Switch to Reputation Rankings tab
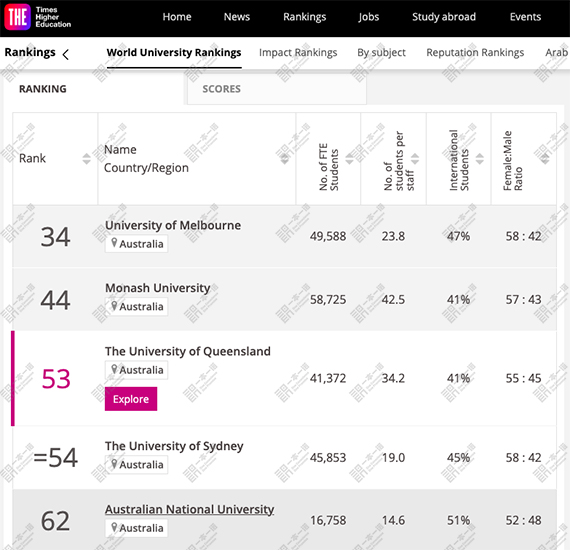This screenshot has height=550, width=570. coord(475,53)
